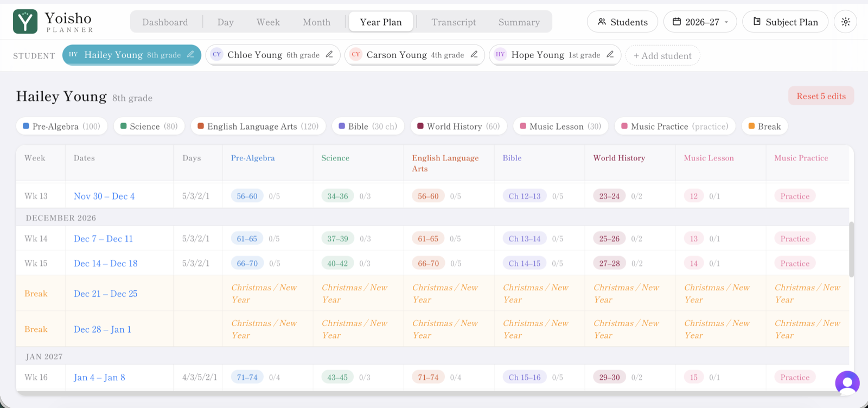
Task: Click the Pre-Algebra blue legend chip
Action: point(62,126)
